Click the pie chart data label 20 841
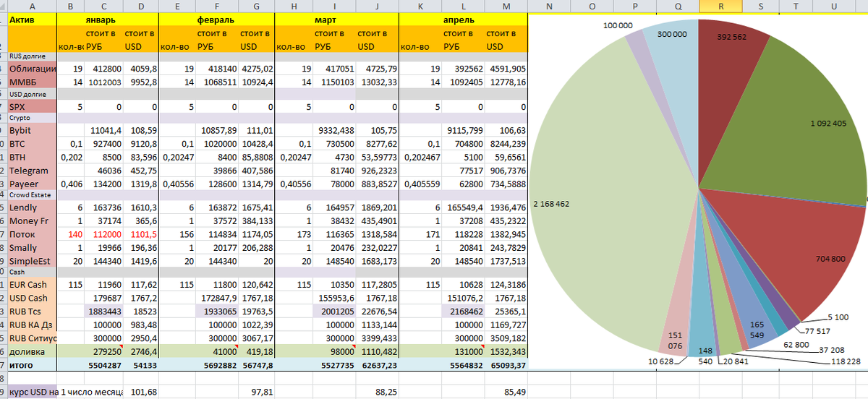 pyautogui.click(x=736, y=361)
